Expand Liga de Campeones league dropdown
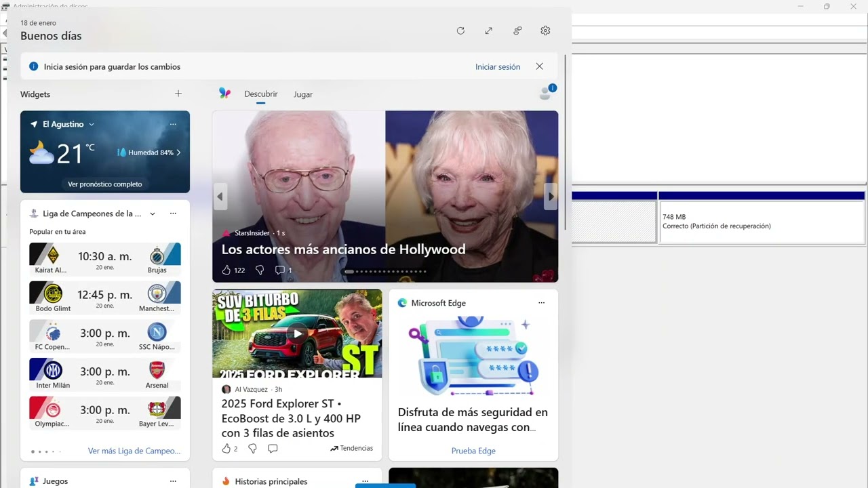Viewport: 868px width, 488px height. pyautogui.click(x=153, y=213)
